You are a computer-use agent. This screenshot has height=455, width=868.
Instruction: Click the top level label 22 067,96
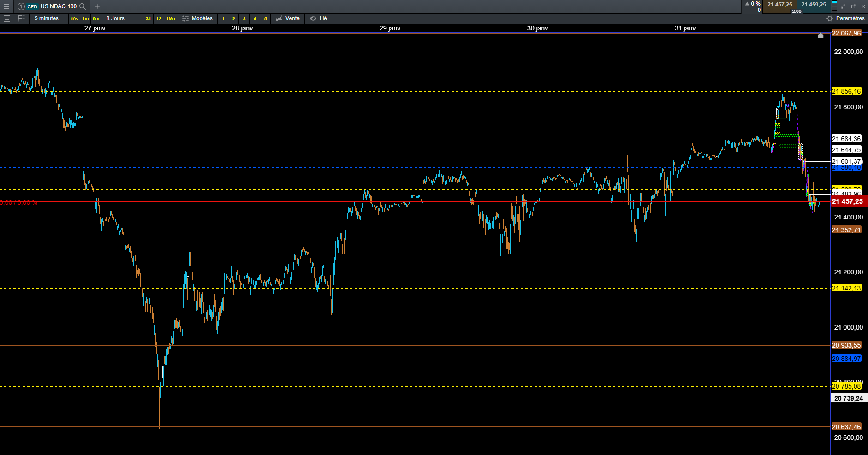846,33
